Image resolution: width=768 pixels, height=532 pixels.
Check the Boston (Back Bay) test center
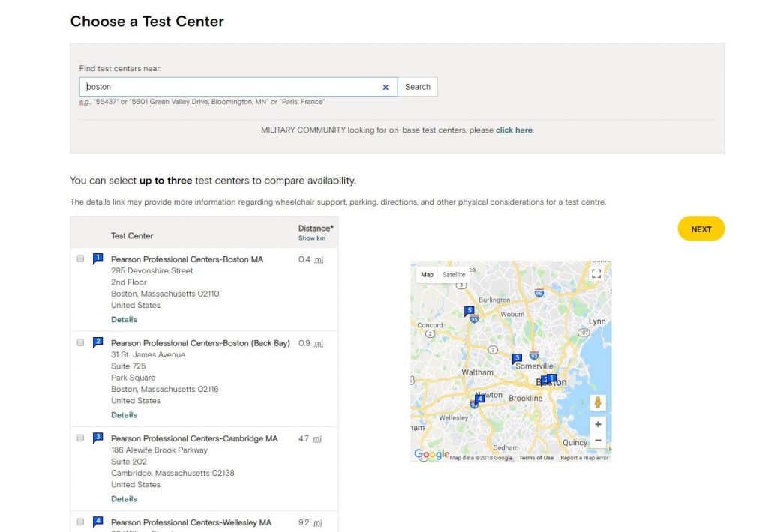[x=80, y=342]
